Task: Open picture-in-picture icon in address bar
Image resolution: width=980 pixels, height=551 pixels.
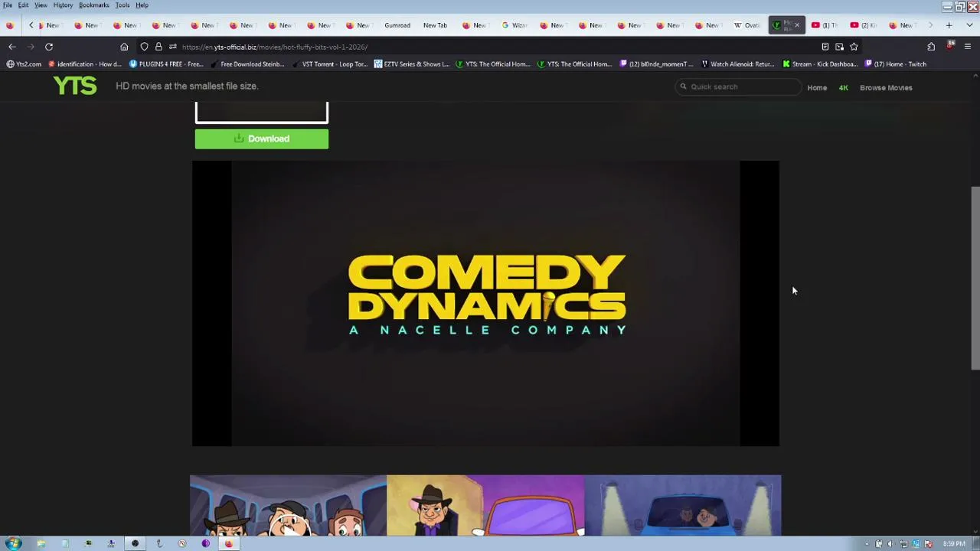Action: 840,47
